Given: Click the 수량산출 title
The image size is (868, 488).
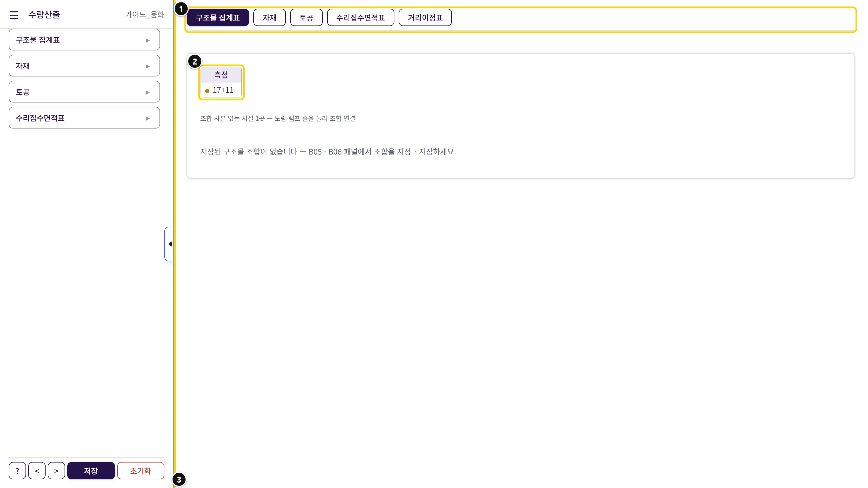Looking at the screenshot, I should (44, 14).
